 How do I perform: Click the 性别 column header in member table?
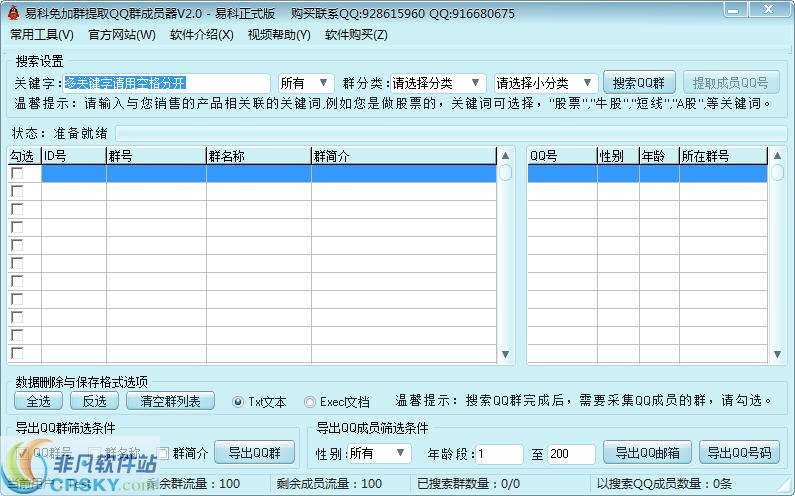[x=618, y=156]
